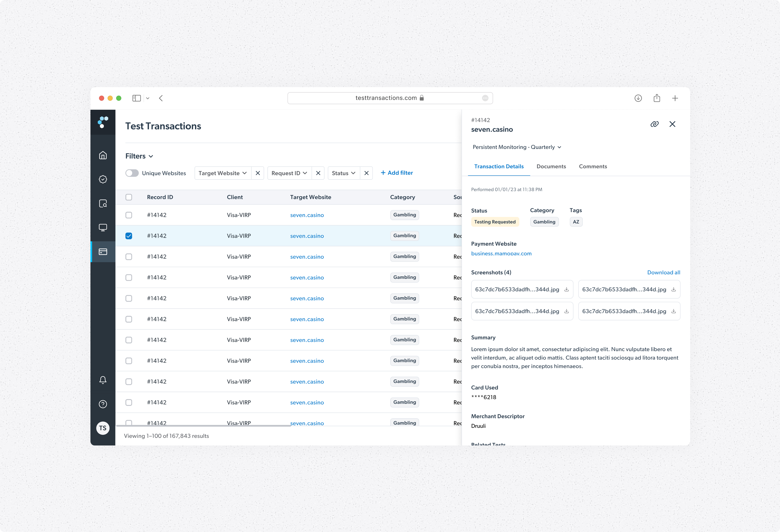Open business.mamopay.com payment website link
Screen dimensions: 780x532
point(501,253)
